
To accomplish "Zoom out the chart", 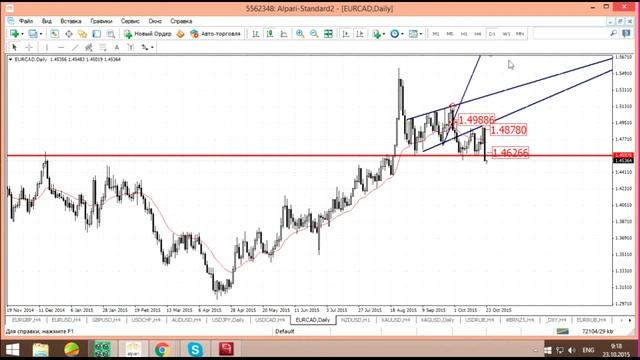I will (314, 34).
